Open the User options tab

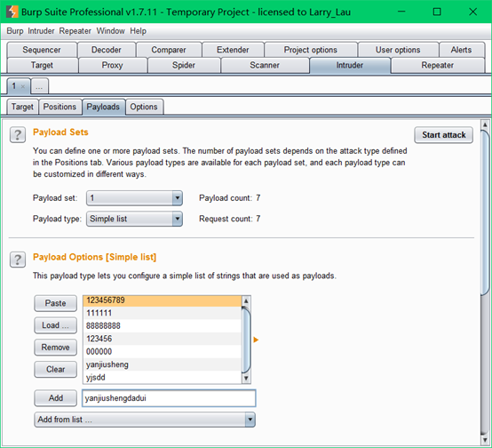(x=398, y=50)
